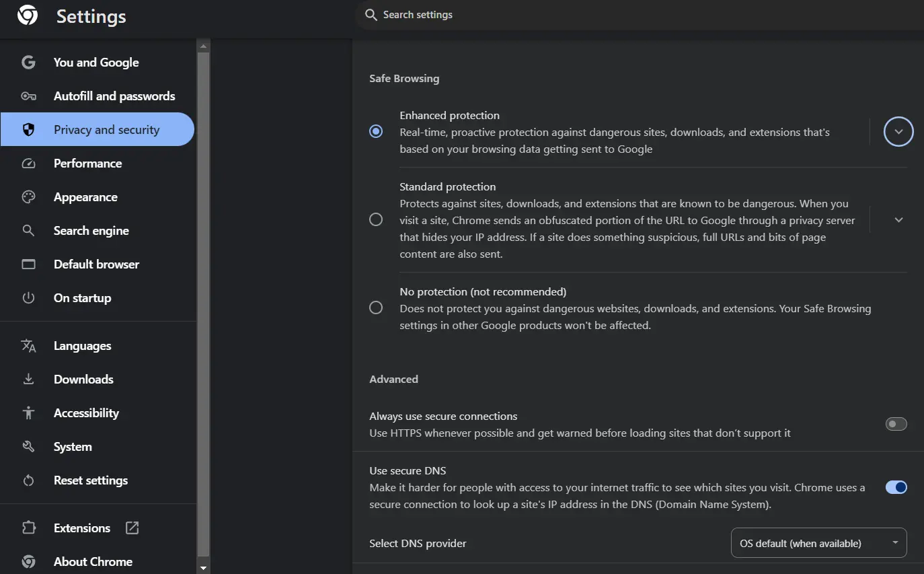Click the key icon for Autofill and passwords
This screenshot has height=574, width=924.
click(28, 96)
